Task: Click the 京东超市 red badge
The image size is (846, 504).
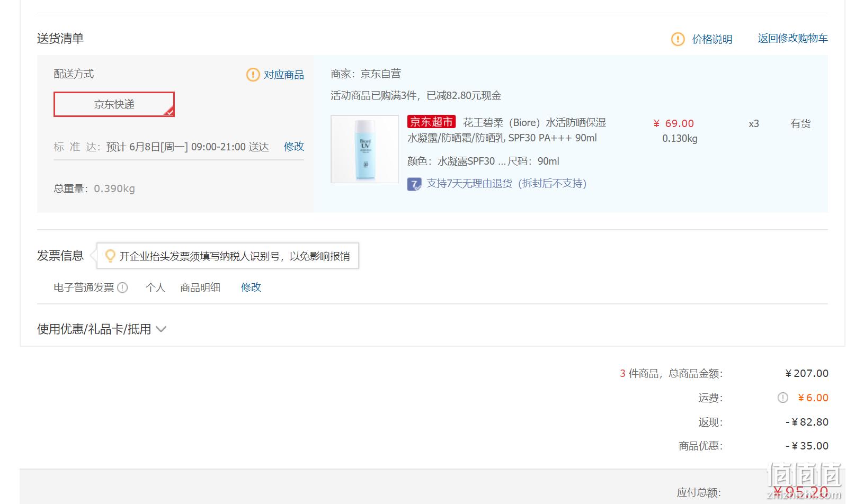Action: click(x=431, y=122)
